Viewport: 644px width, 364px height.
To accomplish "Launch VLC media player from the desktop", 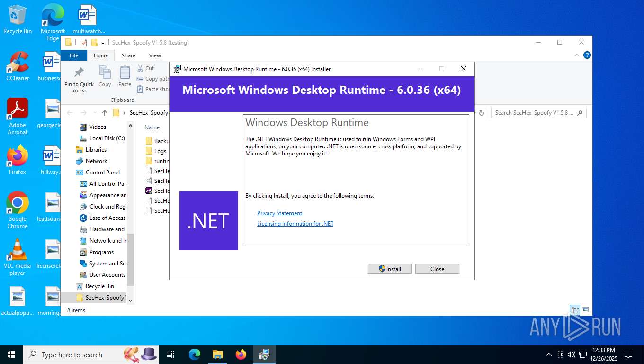I will pyautogui.click(x=18, y=257).
